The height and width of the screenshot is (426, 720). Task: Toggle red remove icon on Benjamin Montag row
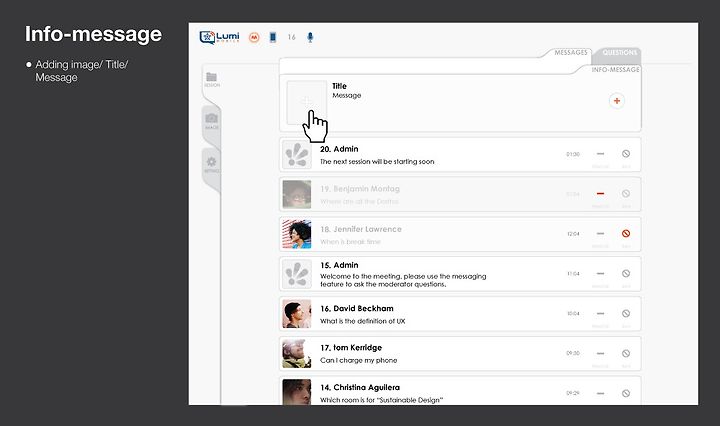pos(600,194)
